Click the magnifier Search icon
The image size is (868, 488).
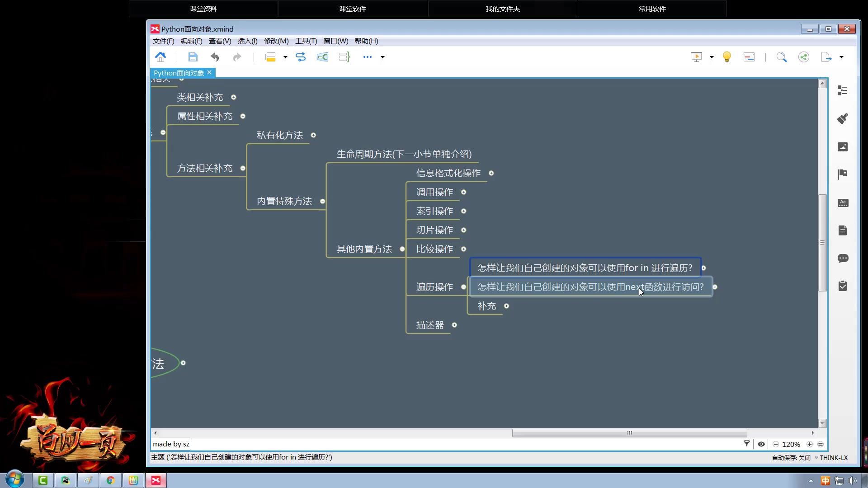[x=781, y=57]
